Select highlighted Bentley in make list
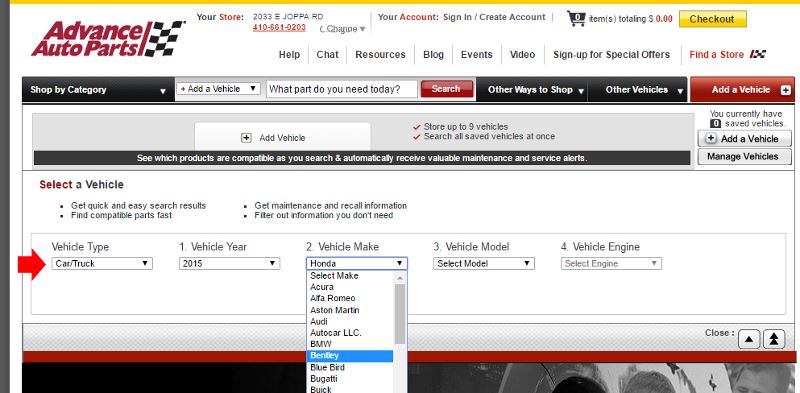 tap(350, 356)
